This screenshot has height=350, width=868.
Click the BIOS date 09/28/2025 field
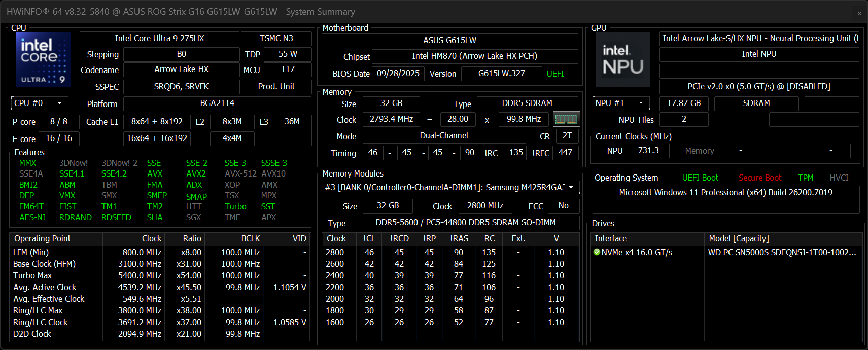click(398, 74)
